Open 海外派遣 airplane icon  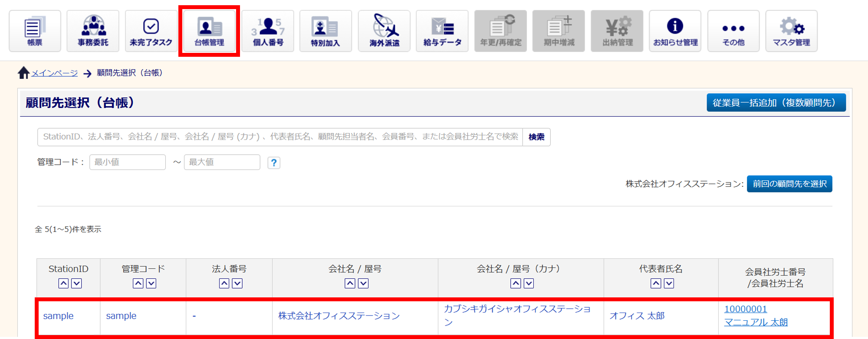pyautogui.click(x=384, y=31)
